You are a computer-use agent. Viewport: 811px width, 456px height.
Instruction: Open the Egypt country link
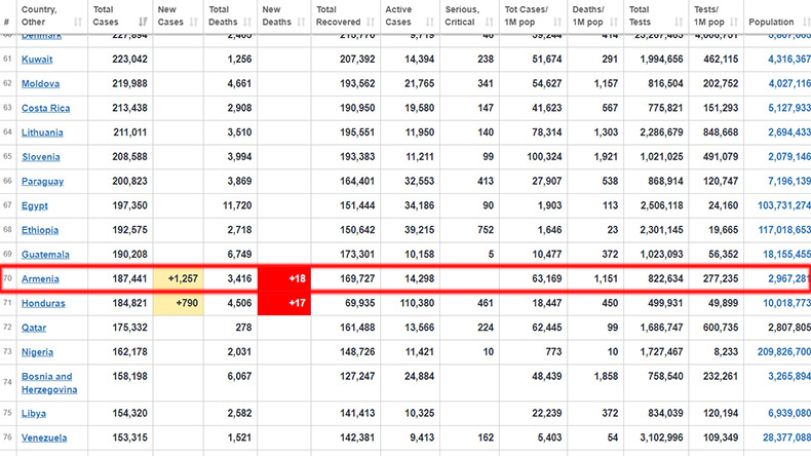[x=35, y=206]
